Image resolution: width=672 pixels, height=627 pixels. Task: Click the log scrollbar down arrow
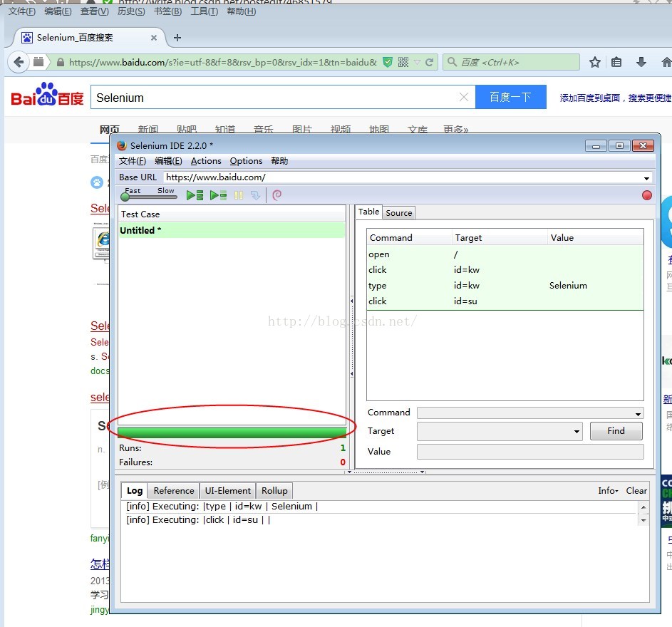[643, 520]
